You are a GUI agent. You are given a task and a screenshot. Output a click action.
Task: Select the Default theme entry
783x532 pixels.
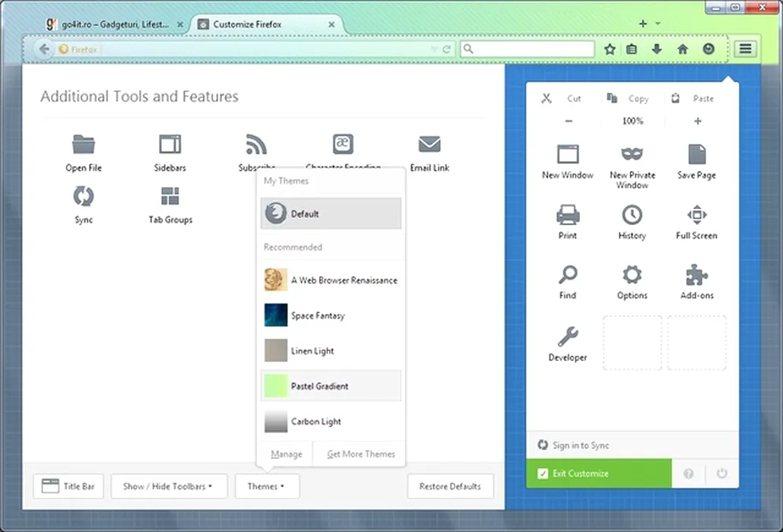tap(331, 214)
